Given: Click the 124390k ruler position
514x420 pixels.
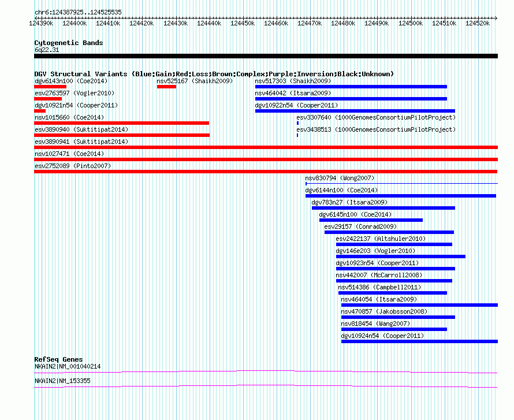Looking at the screenshot, I should 42,23.
